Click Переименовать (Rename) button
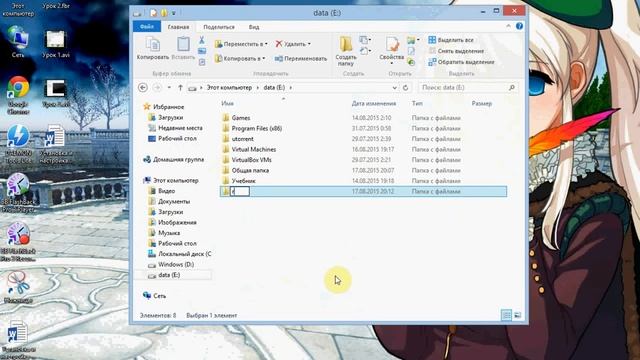 coord(301,59)
